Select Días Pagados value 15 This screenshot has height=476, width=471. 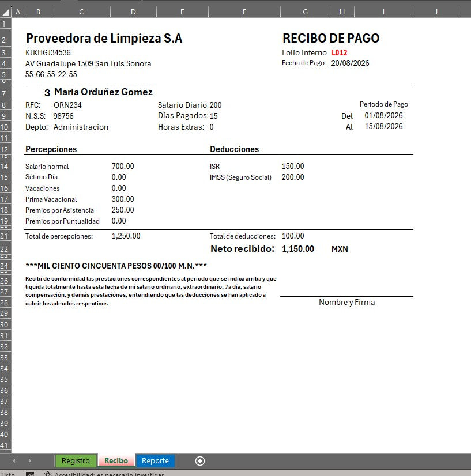tap(213, 116)
